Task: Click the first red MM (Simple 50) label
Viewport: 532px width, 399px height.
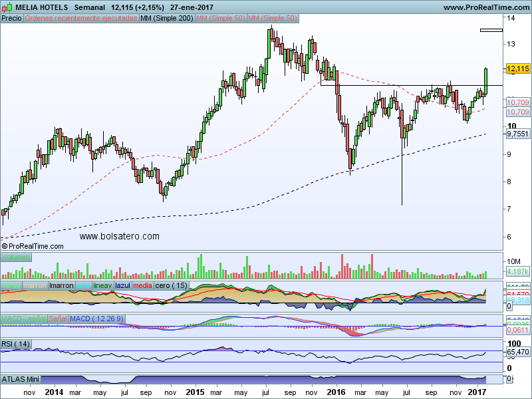Action: pos(220,19)
